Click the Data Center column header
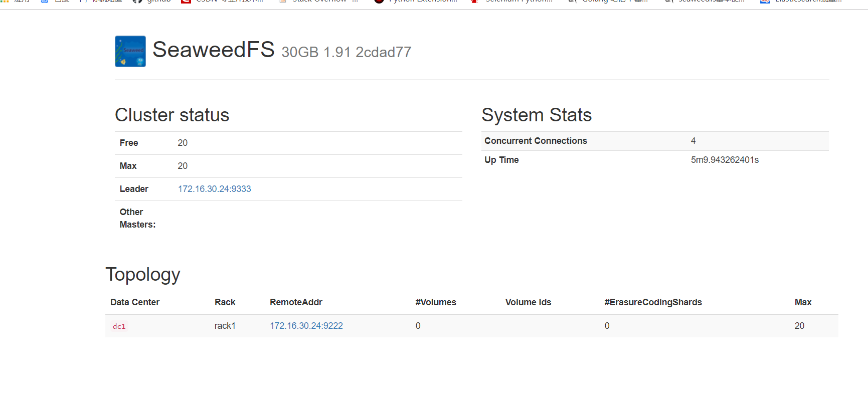The height and width of the screenshot is (403, 868). 135,302
